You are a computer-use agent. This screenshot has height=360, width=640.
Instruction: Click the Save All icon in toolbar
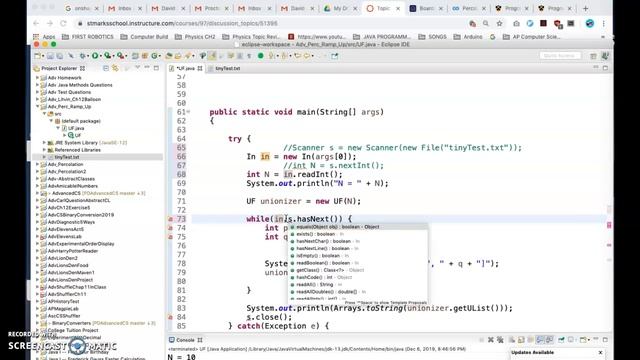tap(59, 56)
